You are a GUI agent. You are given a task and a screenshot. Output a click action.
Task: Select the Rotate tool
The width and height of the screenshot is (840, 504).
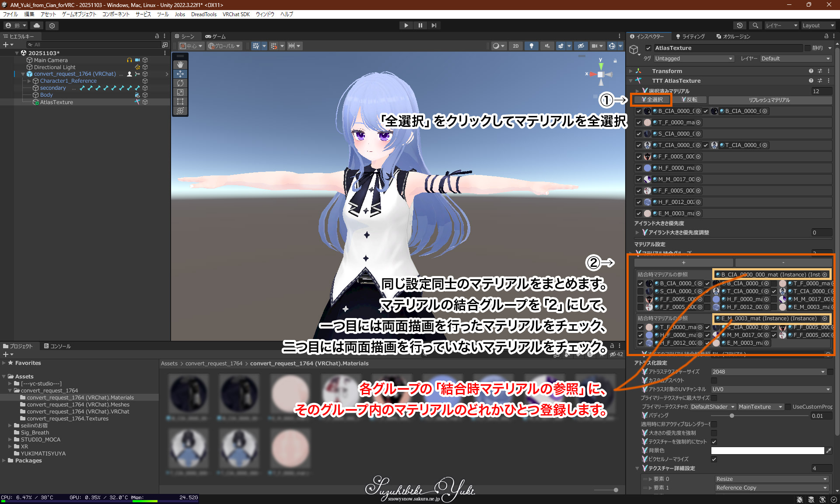point(180,83)
